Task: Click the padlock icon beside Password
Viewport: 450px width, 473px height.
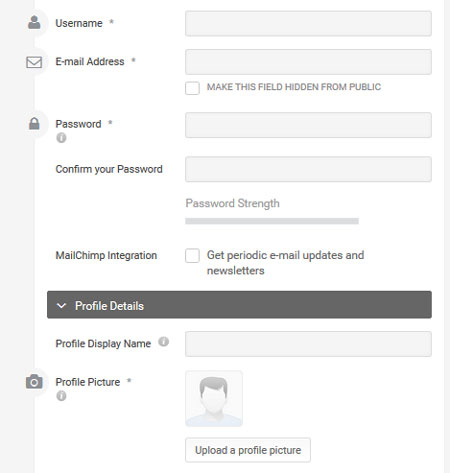Action: click(34, 123)
